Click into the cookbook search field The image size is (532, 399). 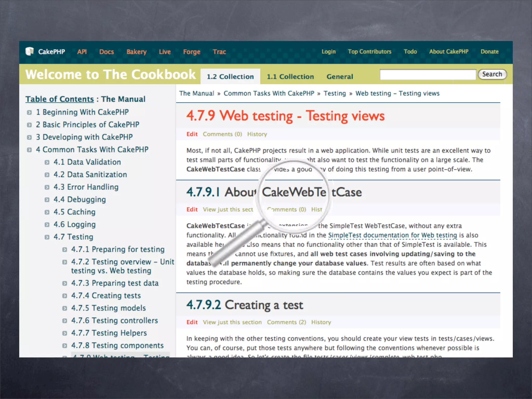click(x=428, y=75)
